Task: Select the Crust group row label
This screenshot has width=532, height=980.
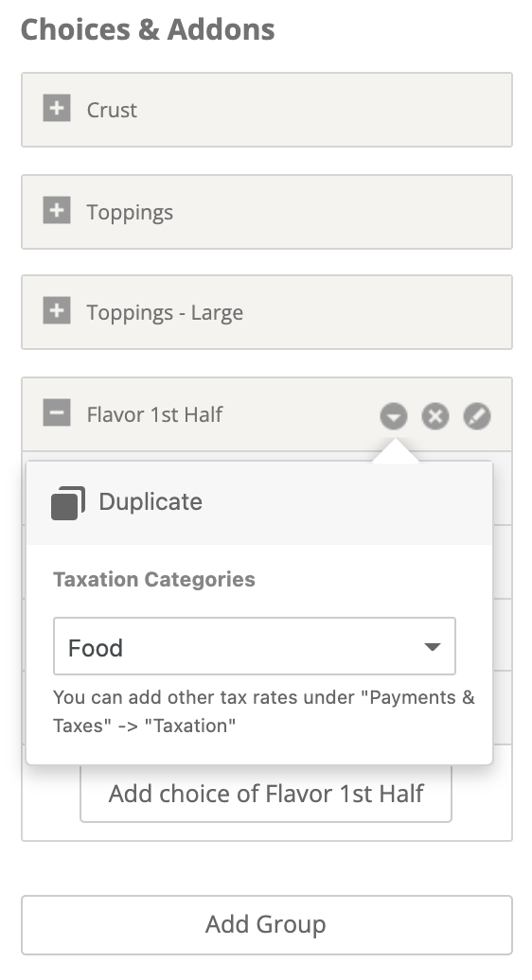Action: click(112, 110)
